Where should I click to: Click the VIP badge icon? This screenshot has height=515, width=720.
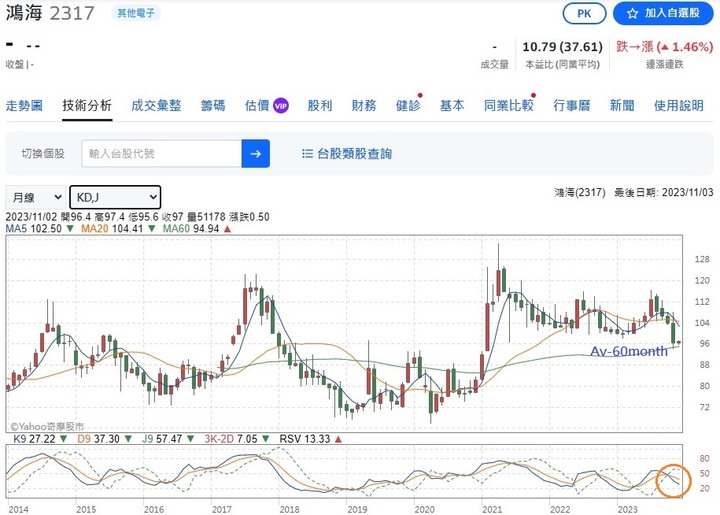281,106
